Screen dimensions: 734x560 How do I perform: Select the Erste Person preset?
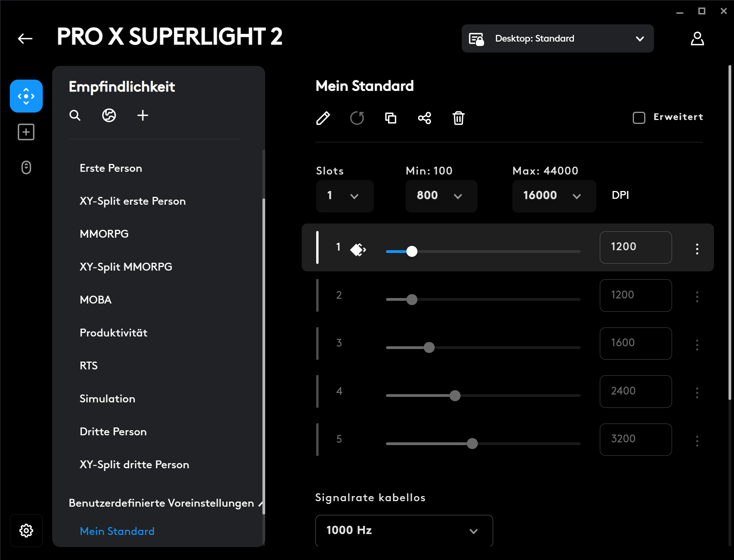[111, 168]
